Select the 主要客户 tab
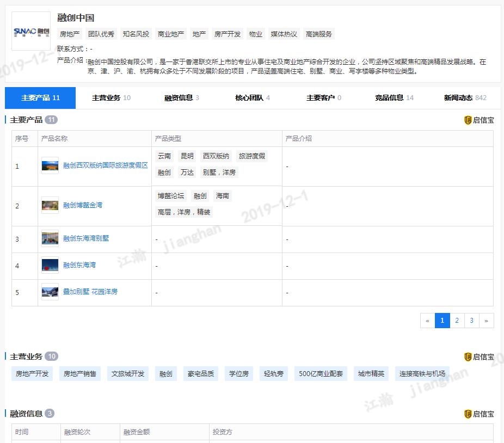Screen dimensions: 504x443 click(x=323, y=98)
